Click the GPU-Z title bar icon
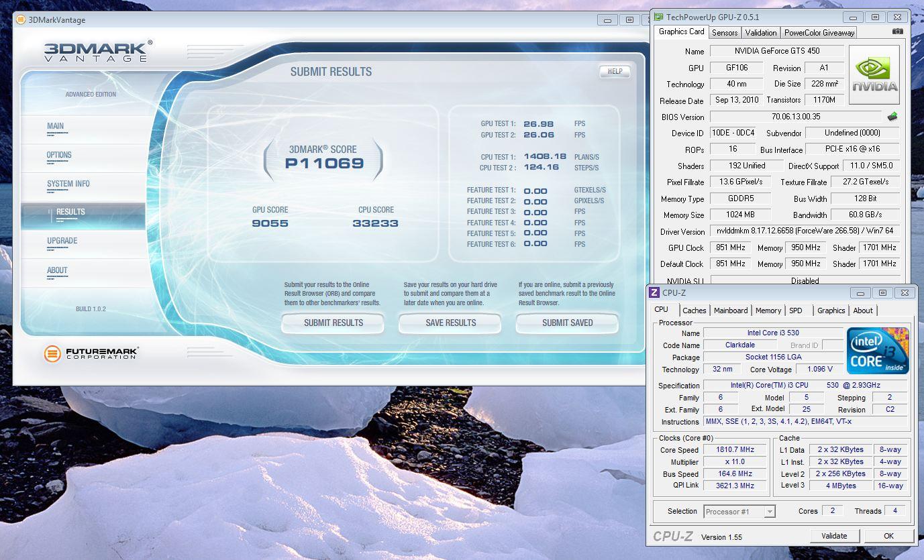The height and width of the screenshot is (560, 924). 658,17
